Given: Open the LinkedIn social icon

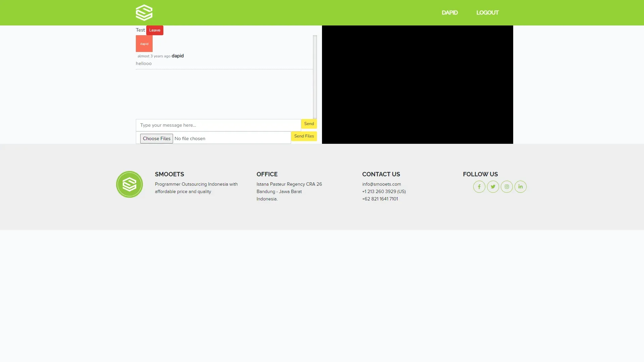Looking at the screenshot, I should tap(520, 187).
